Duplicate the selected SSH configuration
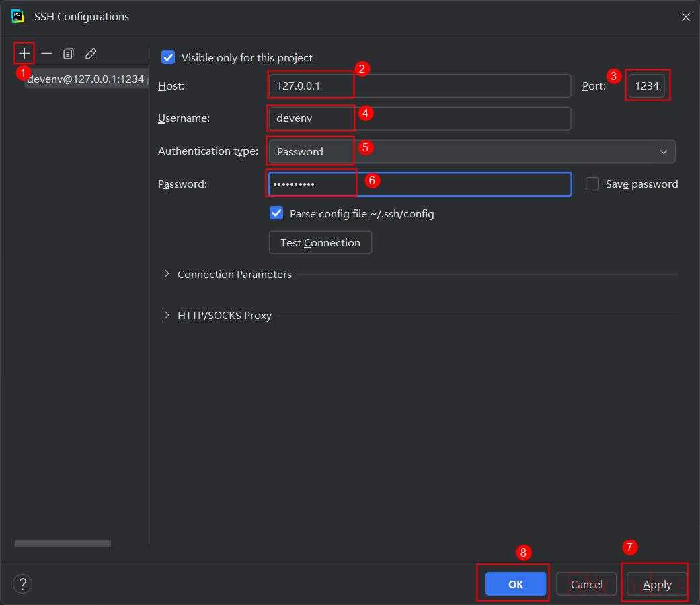 click(x=69, y=54)
